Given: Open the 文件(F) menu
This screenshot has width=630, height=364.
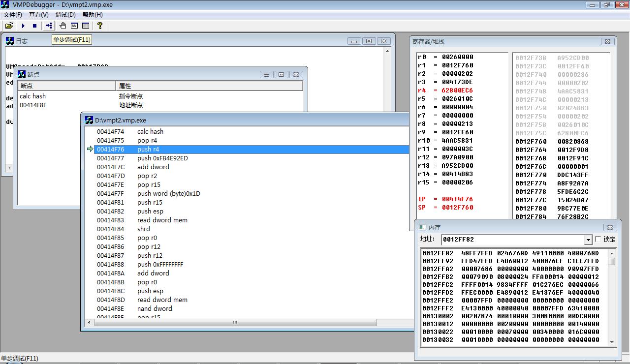Looking at the screenshot, I should (x=13, y=15).
